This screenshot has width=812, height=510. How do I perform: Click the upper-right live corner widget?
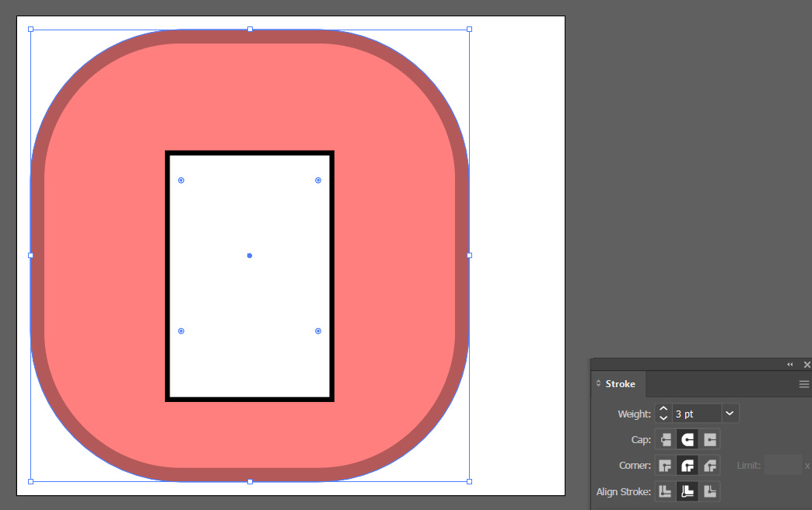[x=318, y=180]
